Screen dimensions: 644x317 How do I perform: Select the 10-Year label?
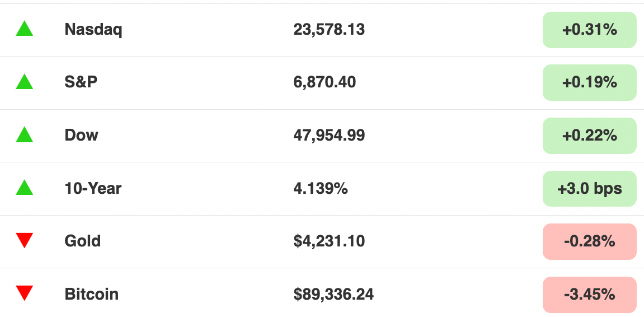click(x=93, y=188)
